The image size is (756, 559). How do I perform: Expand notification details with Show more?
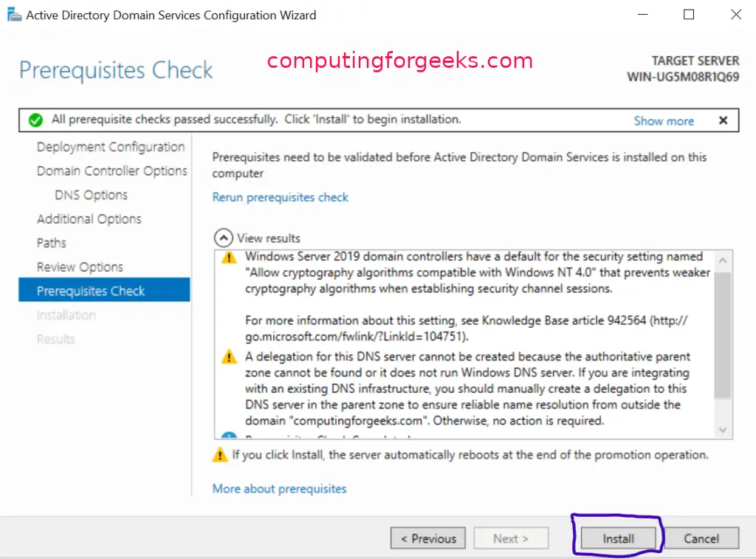coord(664,120)
